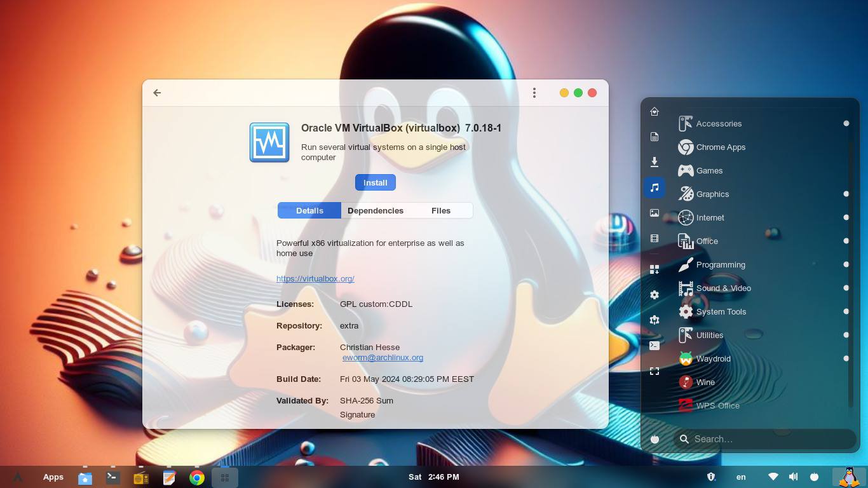Open the Wi-Fi network tray icon
This screenshot has width=868, height=488.
[773, 477]
